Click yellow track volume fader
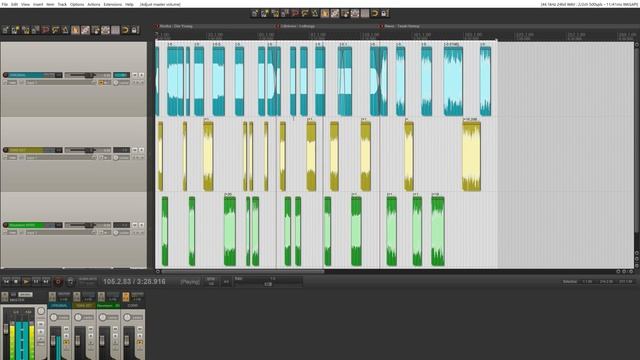The height and width of the screenshot is (360, 640). [88, 150]
